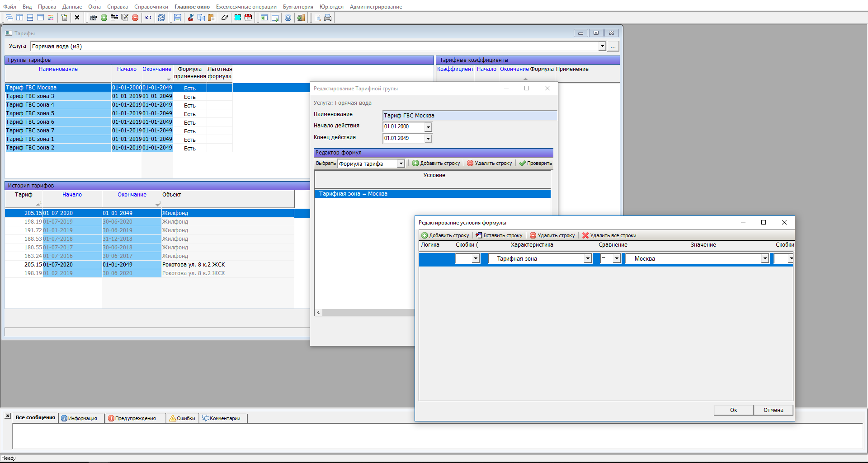Click the blue question mark help icon
This screenshot has height=463, width=868.
(288, 18)
